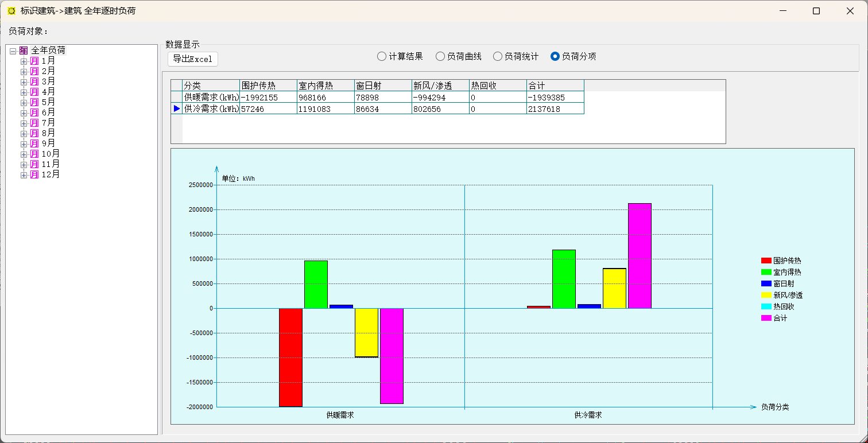This screenshot has width=868, height=443.
Task: Select the 负荷曲线 radio button
Action: 440,56
